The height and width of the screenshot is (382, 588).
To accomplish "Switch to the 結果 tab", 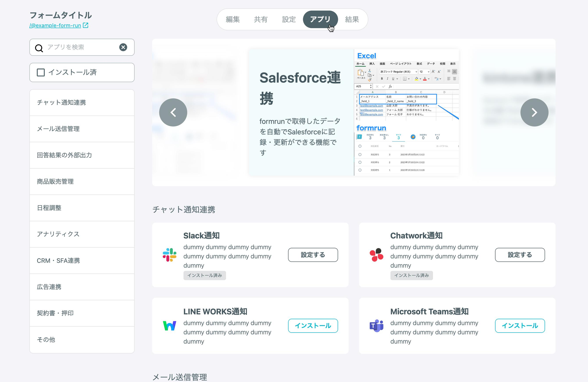I will [352, 19].
